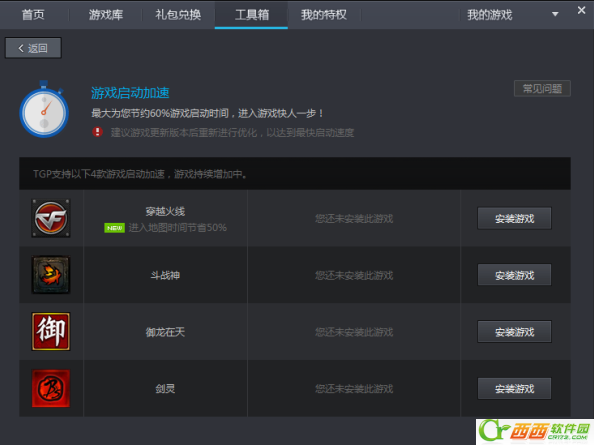
Task: Expand the 我的游戏 dropdown arrow
Action: [555, 14]
